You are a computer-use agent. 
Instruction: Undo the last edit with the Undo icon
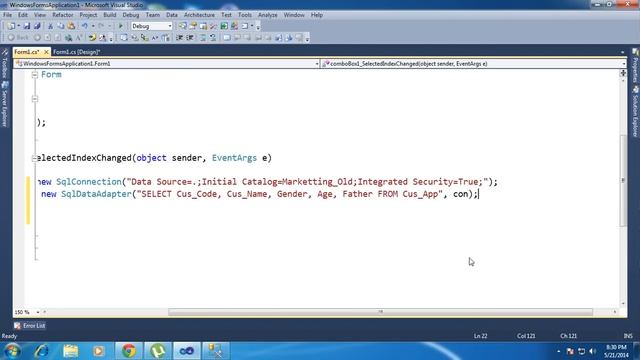84,26
